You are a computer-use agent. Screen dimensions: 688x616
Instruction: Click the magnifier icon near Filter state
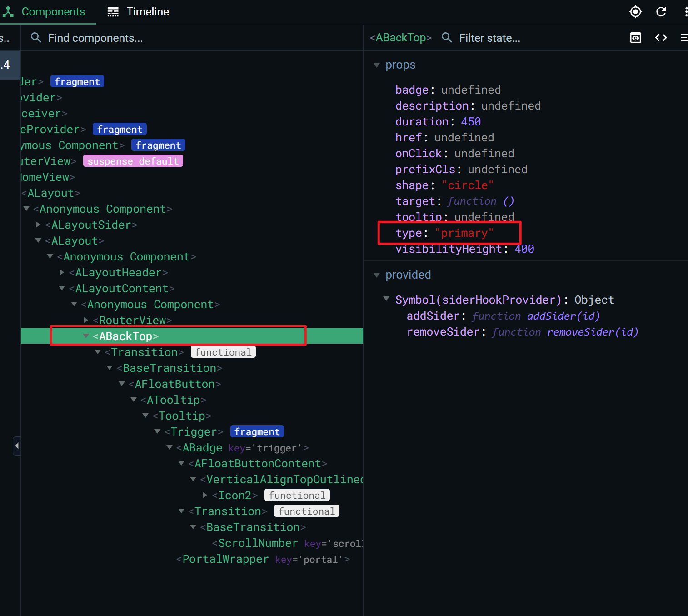point(447,38)
